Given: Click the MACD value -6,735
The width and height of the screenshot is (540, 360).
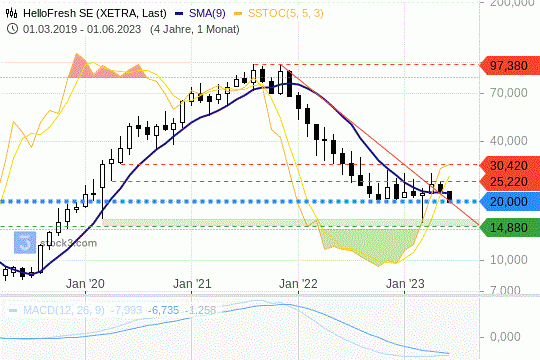Looking at the screenshot, I should click(x=164, y=310).
